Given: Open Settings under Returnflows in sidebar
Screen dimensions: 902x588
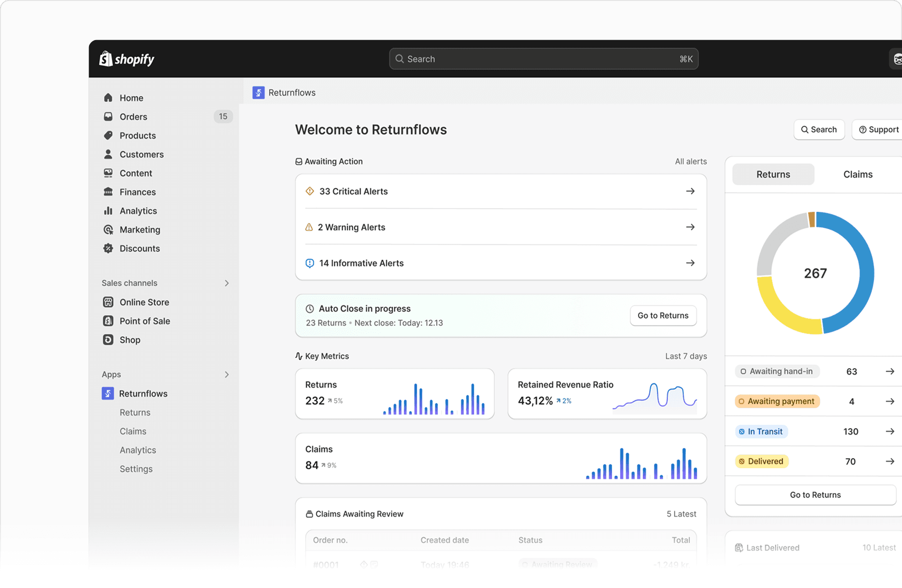Looking at the screenshot, I should pyautogui.click(x=136, y=469).
